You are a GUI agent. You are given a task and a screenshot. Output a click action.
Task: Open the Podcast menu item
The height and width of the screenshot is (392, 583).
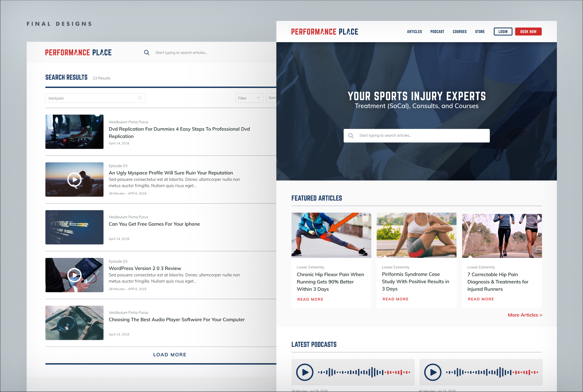(437, 32)
